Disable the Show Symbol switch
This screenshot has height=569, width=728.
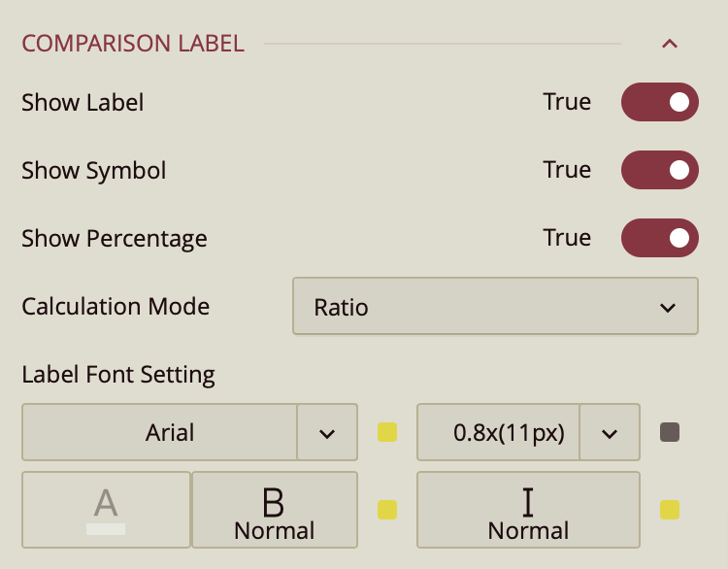tap(659, 170)
